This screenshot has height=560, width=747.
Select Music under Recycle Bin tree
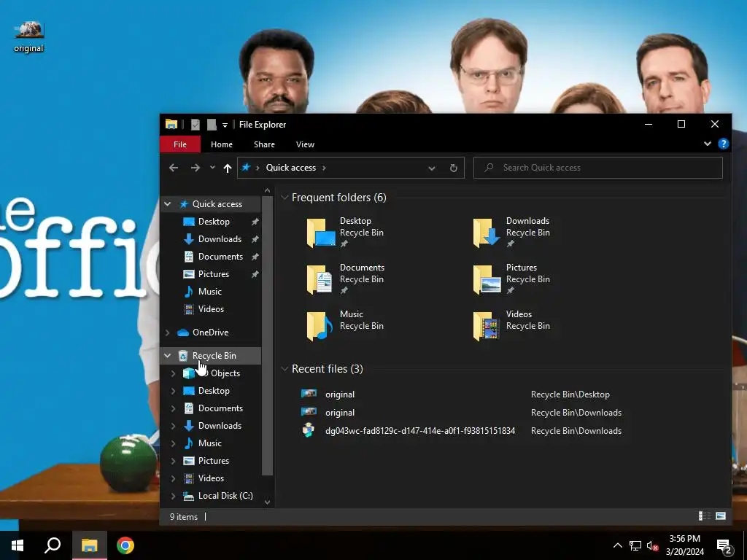click(x=209, y=443)
